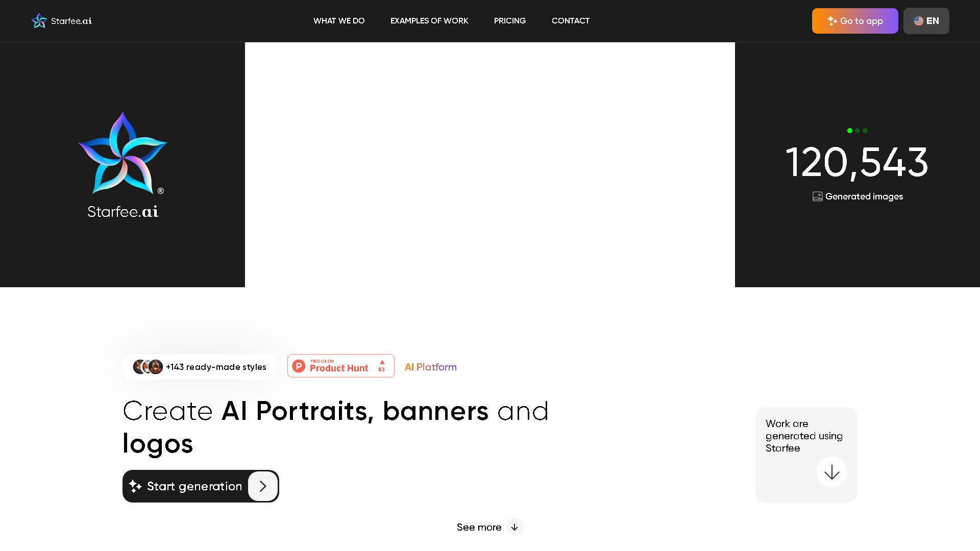Click the 120,543 generated images counter
980x551 pixels.
click(x=857, y=162)
